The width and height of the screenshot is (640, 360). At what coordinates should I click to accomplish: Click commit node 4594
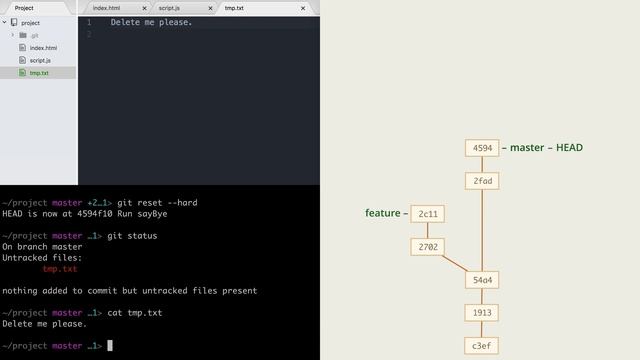pyautogui.click(x=482, y=148)
